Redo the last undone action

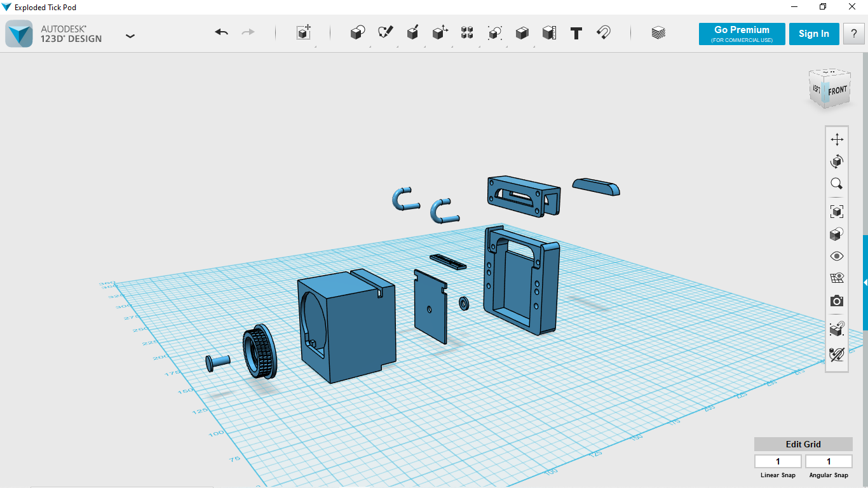[248, 32]
